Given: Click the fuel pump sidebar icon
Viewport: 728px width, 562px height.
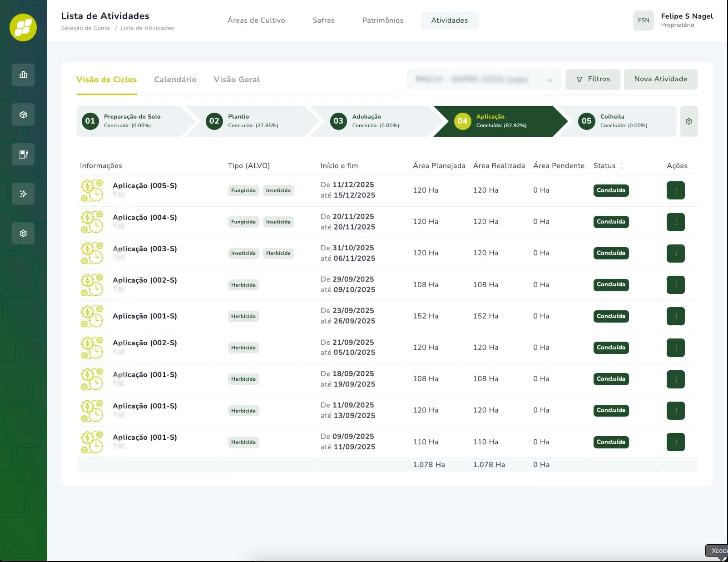Looking at the screenshot, I should (x=23, y=154).
